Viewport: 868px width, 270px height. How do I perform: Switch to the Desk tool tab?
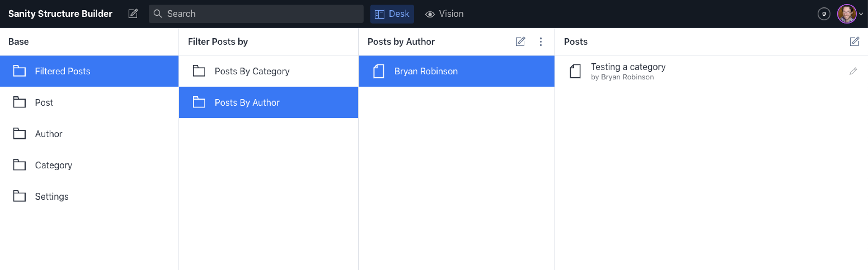click(392, 14)
